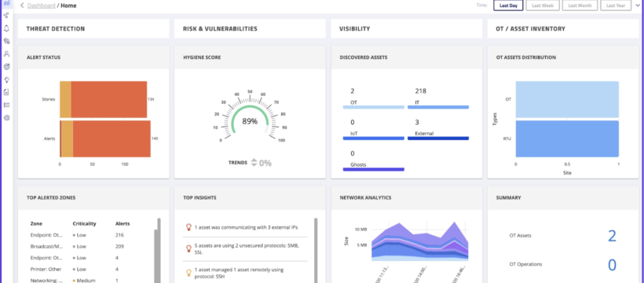Click the Top Alerted Zones scrollbar

point(159,251)
